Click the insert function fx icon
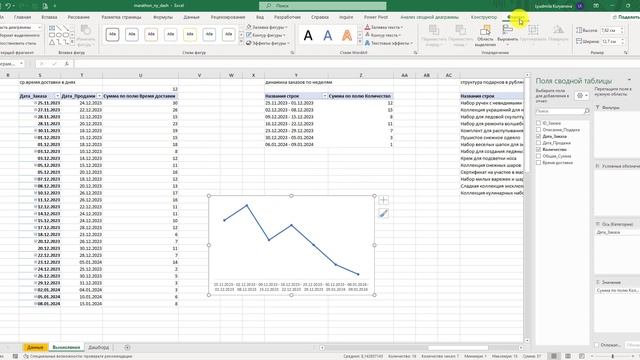This screenshot has width=640, height=360. (x=67, y=64)
